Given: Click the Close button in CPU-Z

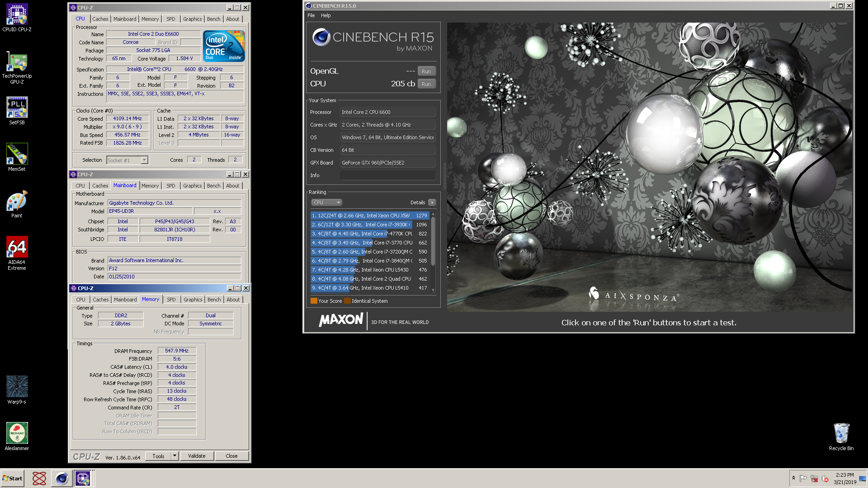Looking at the screenshot, I should point(231,456).
